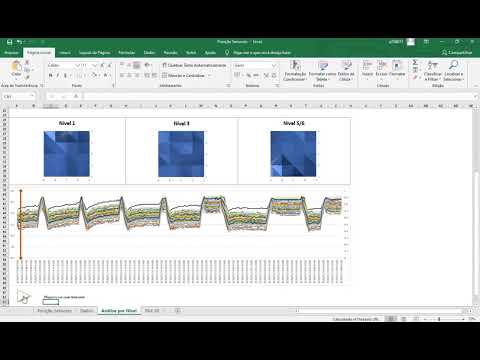Click the Compartilhar share button

457,53
